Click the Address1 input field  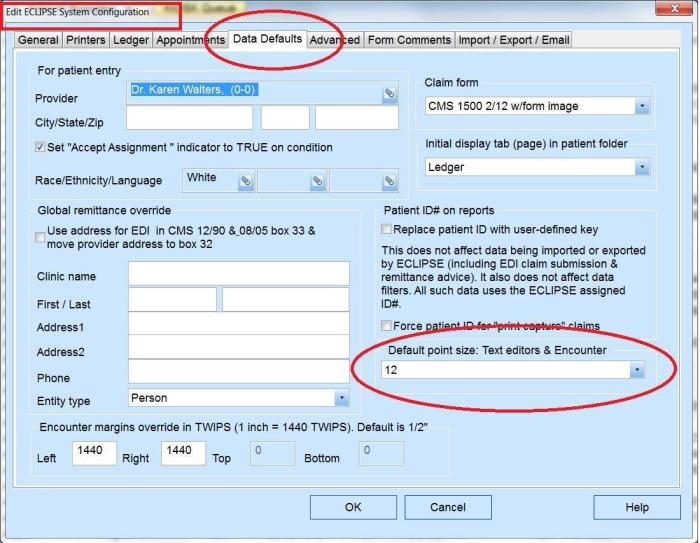click(x=239, y=323)
